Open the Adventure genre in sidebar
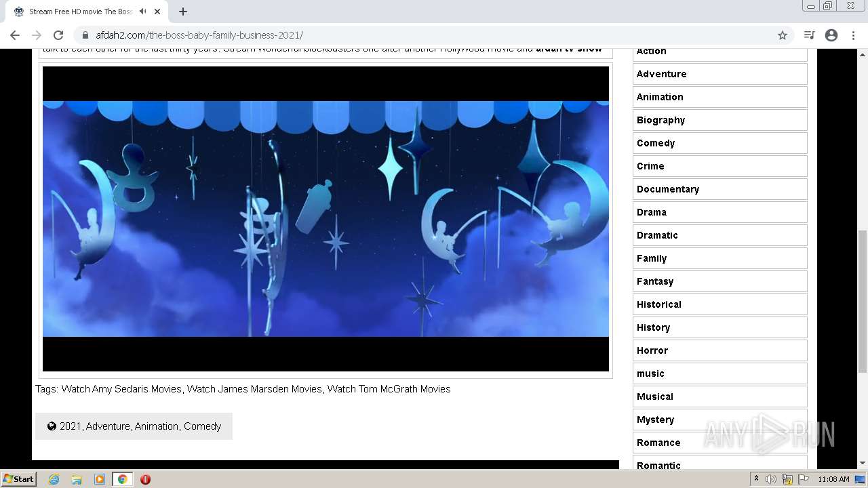The image size is (868, 488). click(x=719, y=74)
